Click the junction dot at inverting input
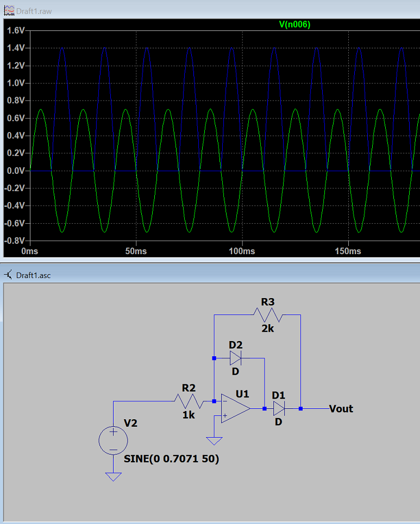Image resolution: width=420 pixels, height=524 pixels. pyautogui.click(x=214, y=401)
